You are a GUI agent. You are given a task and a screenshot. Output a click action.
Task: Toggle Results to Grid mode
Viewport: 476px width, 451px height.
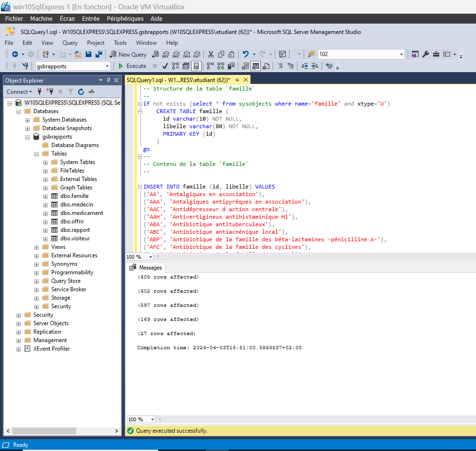tap(256, 66)
